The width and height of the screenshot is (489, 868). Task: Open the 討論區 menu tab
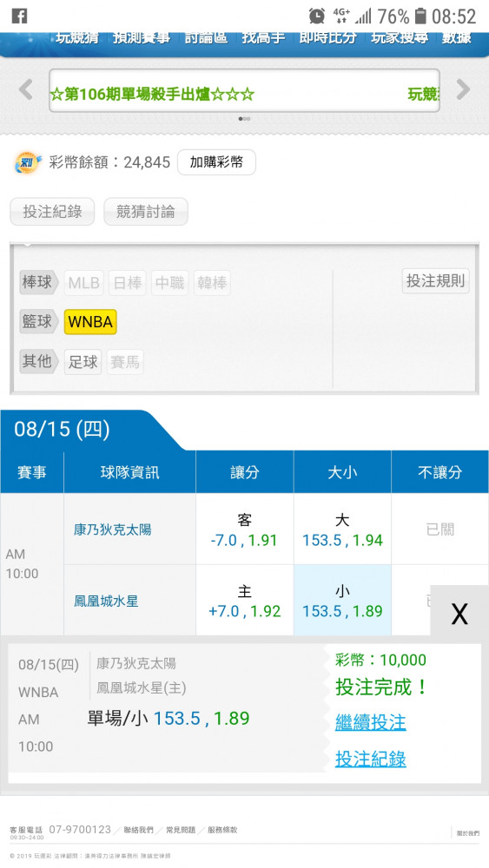206,37
